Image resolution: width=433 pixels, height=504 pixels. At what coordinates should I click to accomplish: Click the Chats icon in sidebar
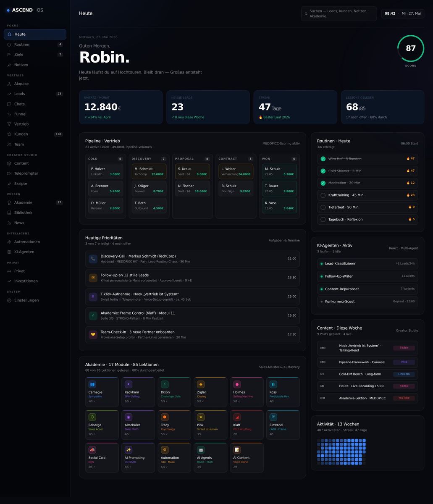point(9,104)
